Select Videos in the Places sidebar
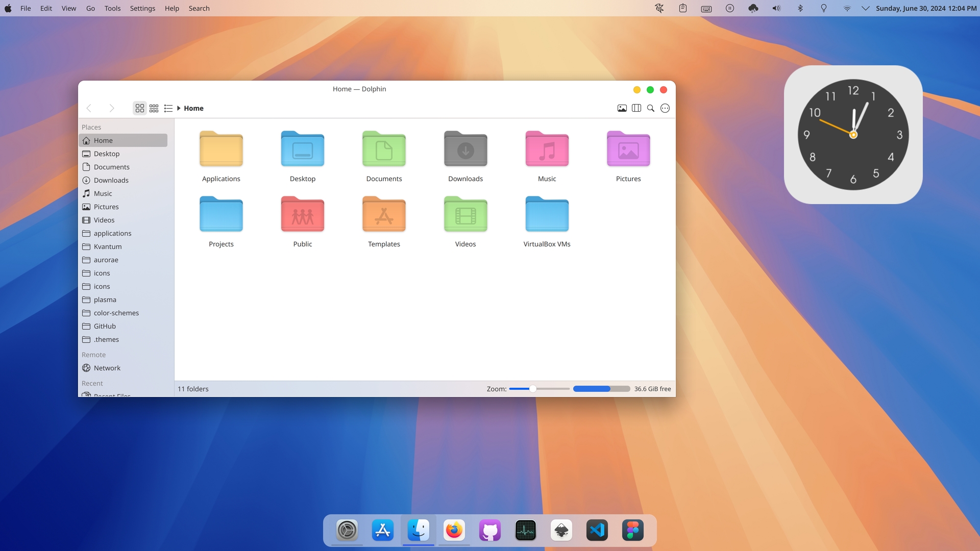The image size is (980, 551). click(x=123, y=220)
